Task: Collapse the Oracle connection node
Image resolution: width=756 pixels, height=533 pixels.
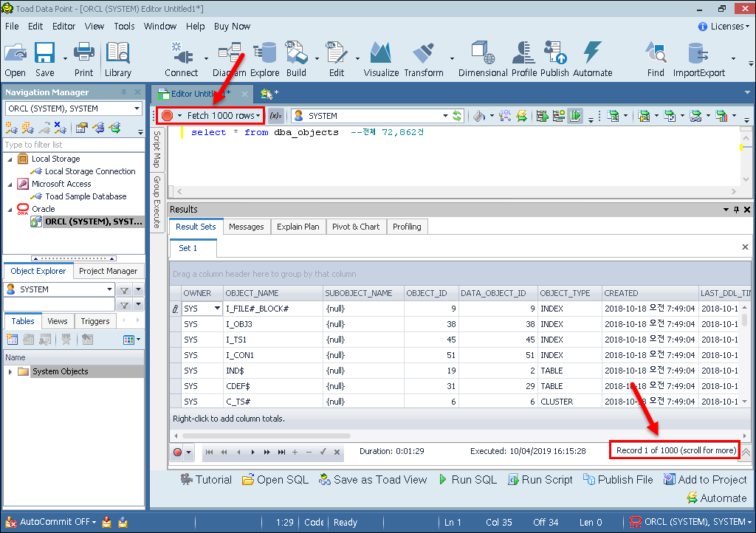Action: (10, 209)
